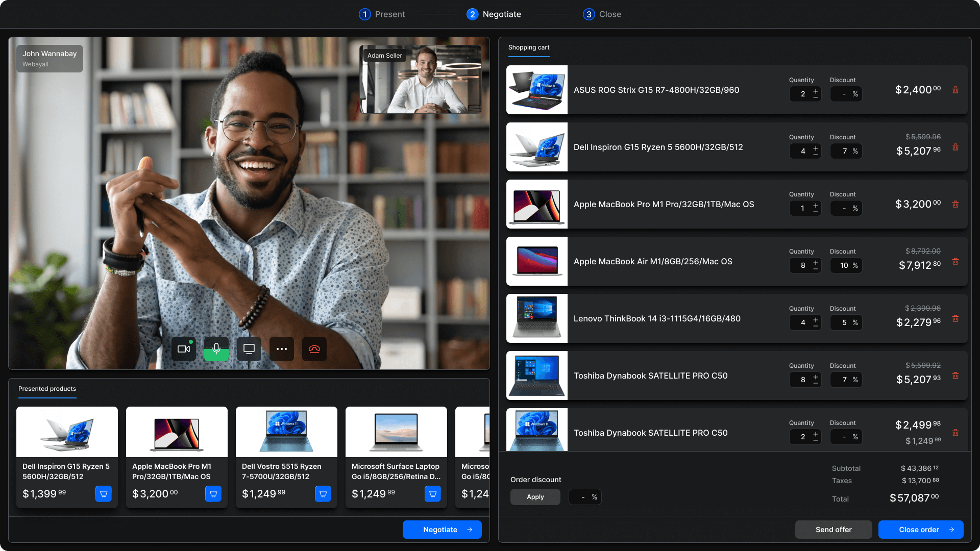Delete Lenovo ThinkBook 14 cart item
This screenshot has height=551, width=980.
click(955, 318)
